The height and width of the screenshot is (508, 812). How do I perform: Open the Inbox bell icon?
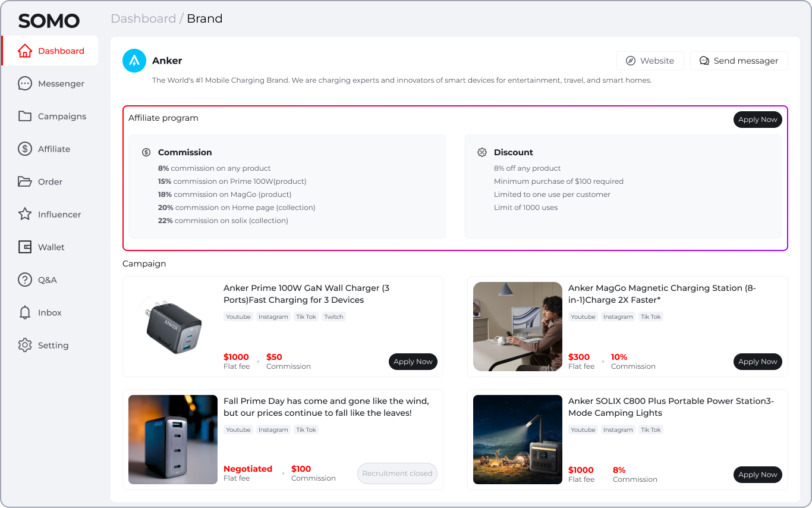25,313
